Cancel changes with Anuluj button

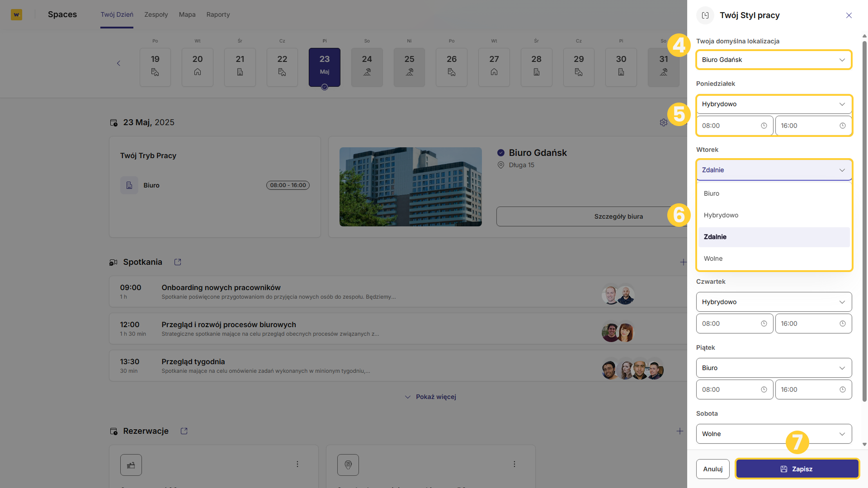(713, 469)
